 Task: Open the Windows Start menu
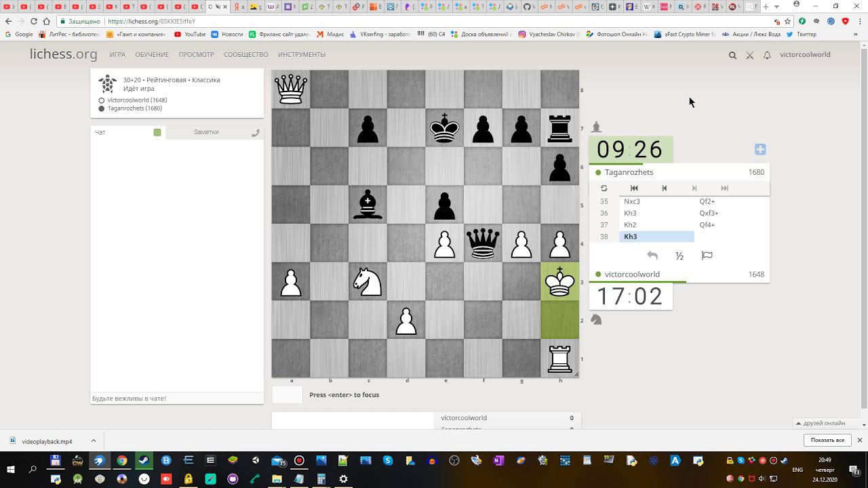click(12, 470)
